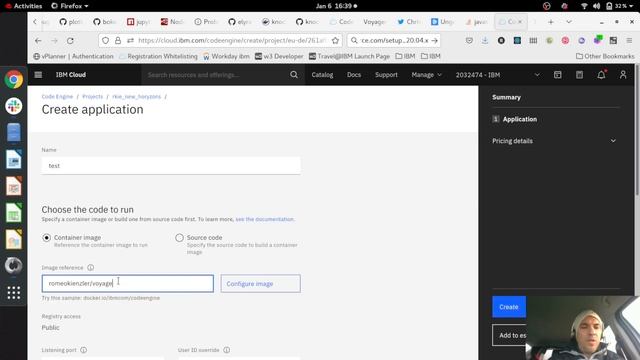Click the IBM Cloud logo link

(x=71, y=75)
